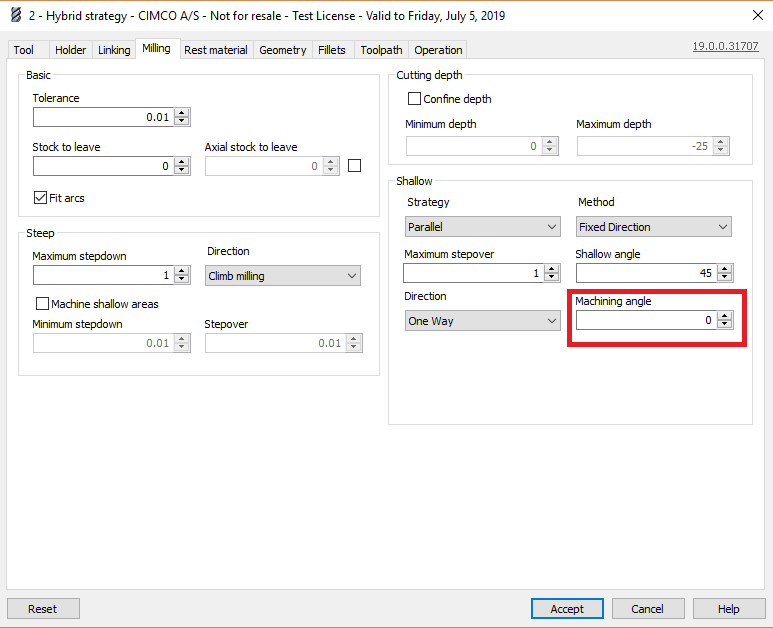773x628 pixels.
Task: Select the Milling tab
Action: point(157,48)
